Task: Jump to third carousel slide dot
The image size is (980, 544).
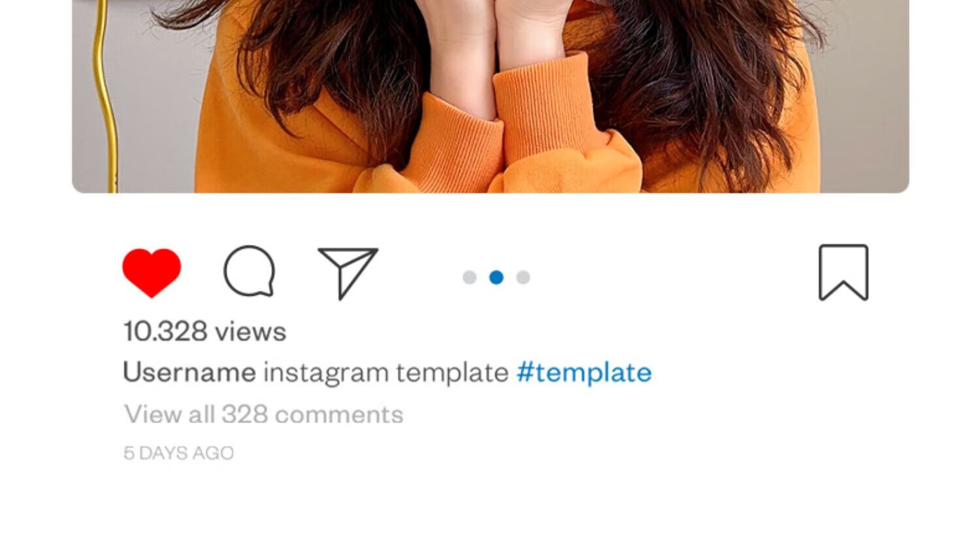Action: [x=523, y=278]
